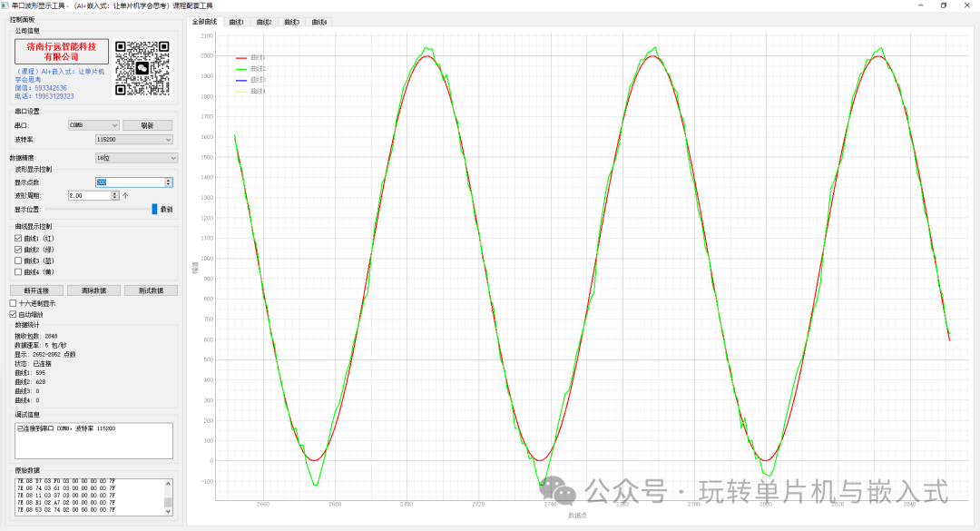This screenshot has width=980, height=531.
Task: Uncheck 曲线2 (绿) checkbox
Action: (18, 250)
